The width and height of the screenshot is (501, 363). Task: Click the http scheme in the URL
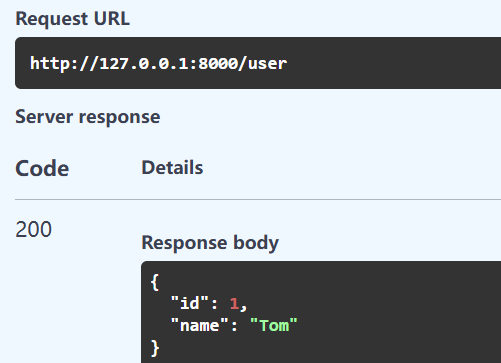click(50, 63)
